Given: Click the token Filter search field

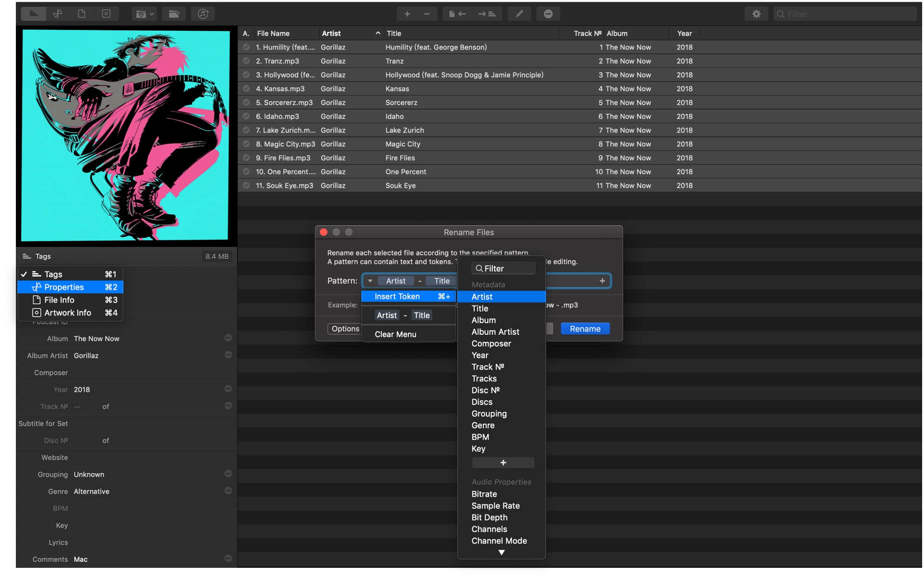Looking at the screenshot, I should (x=504, y=269).
